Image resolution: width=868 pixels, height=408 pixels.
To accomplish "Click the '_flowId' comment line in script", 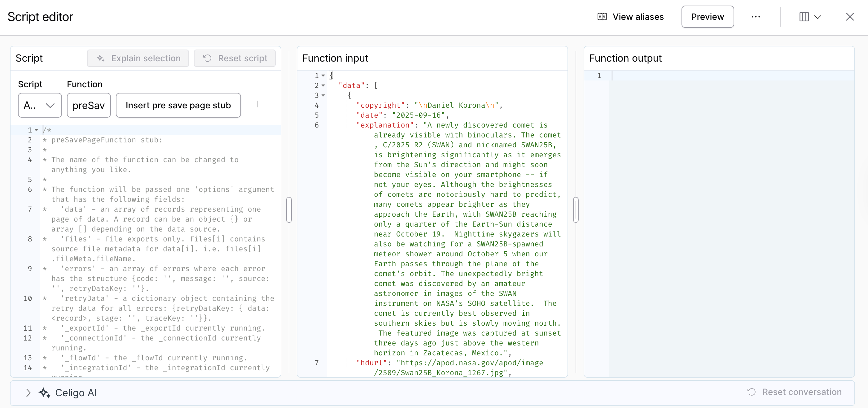I will point(145,358).
